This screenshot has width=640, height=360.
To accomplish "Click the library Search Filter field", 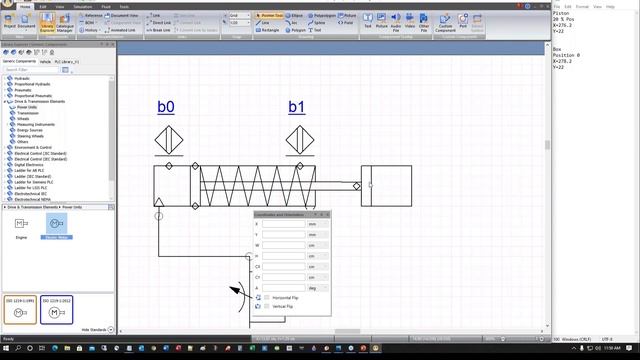I will point(32,70).
